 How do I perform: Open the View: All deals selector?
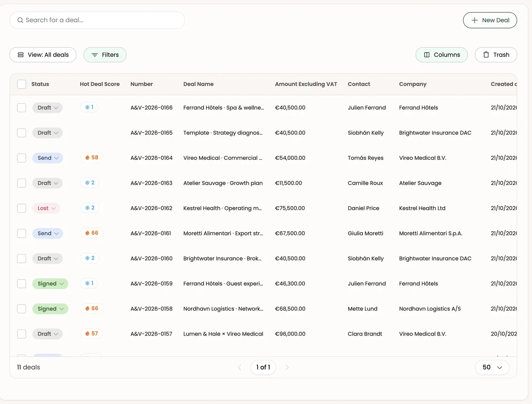coord(43,55)
